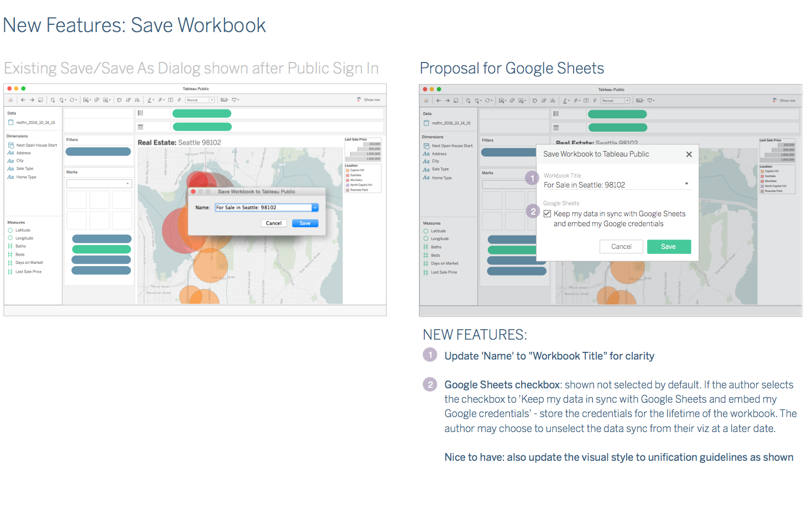The width and height of the screenshot is (812, 520).
Task: Click the forward arrow in the existing-dialog mockup toolbar
Action: click(32, 100)
